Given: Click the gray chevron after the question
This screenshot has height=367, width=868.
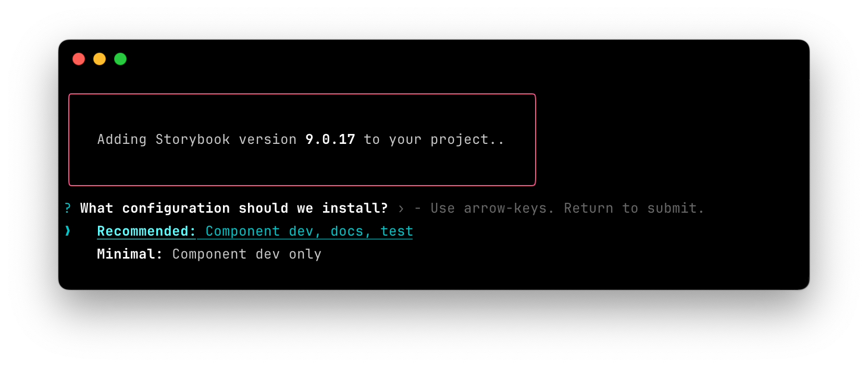Looking at the screenshot, I should point(400,208).
